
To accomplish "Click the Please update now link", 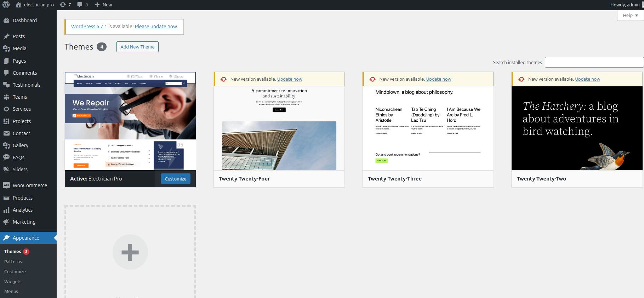I will [x=156, y=27].
